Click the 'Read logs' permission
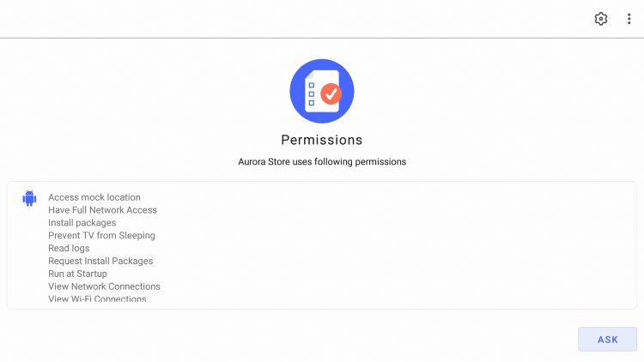The width and height of the screenshot is (644, 362). [x=69, y=248]
